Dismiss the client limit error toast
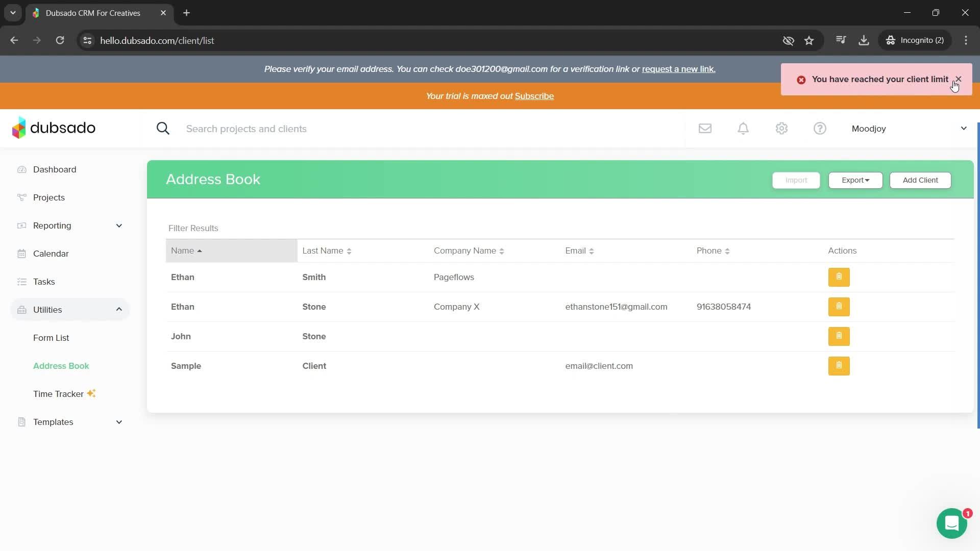The image size is (980, 551). point(958,79)
